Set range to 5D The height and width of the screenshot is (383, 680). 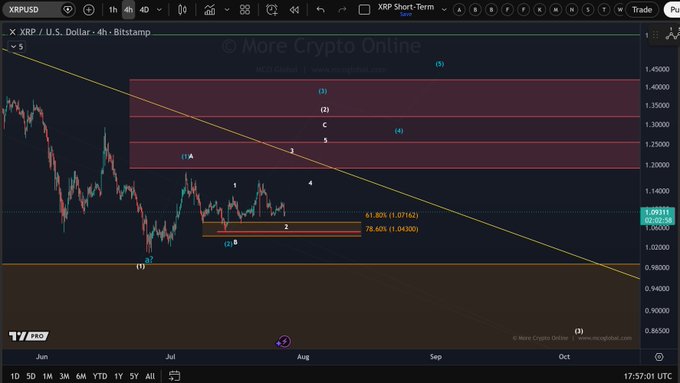[x=31, y=376]
